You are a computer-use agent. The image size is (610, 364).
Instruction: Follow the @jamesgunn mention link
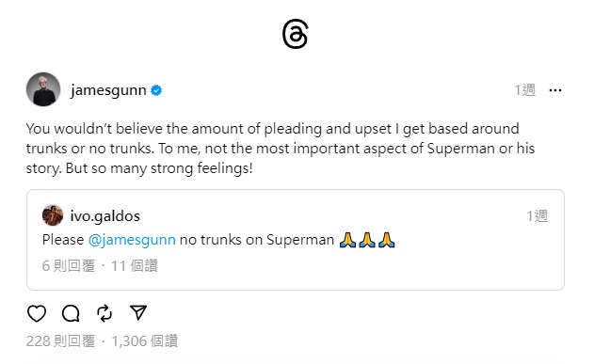pyautogui.click(x=132, y=240)
